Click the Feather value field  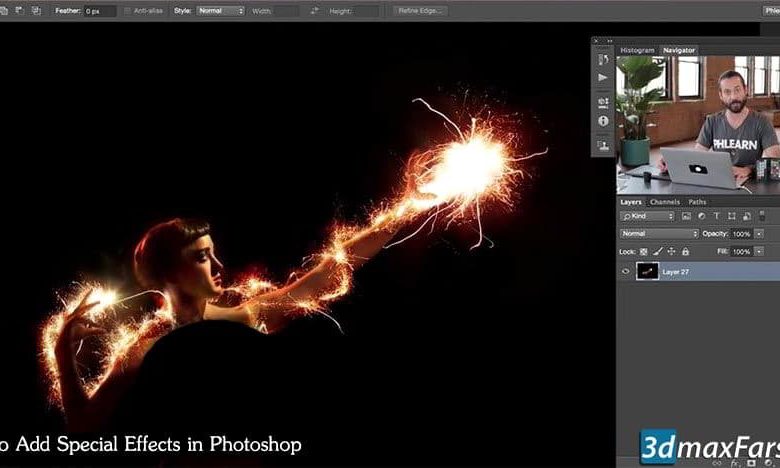click(x=100, y=11)
